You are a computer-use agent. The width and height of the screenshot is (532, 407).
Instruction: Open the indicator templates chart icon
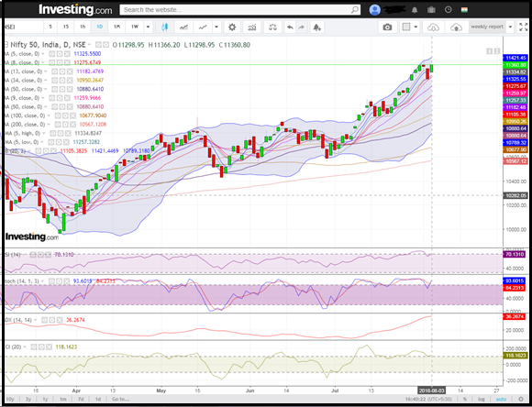click(x=252, y=27)
